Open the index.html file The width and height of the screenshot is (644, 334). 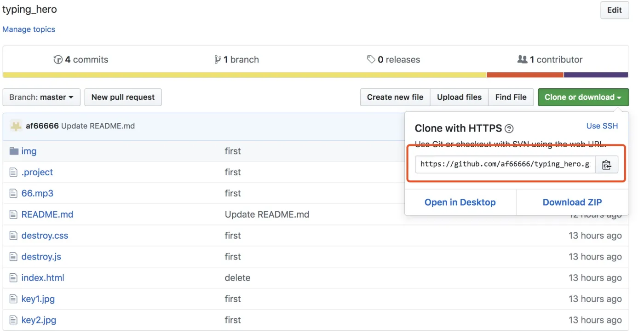43,278
